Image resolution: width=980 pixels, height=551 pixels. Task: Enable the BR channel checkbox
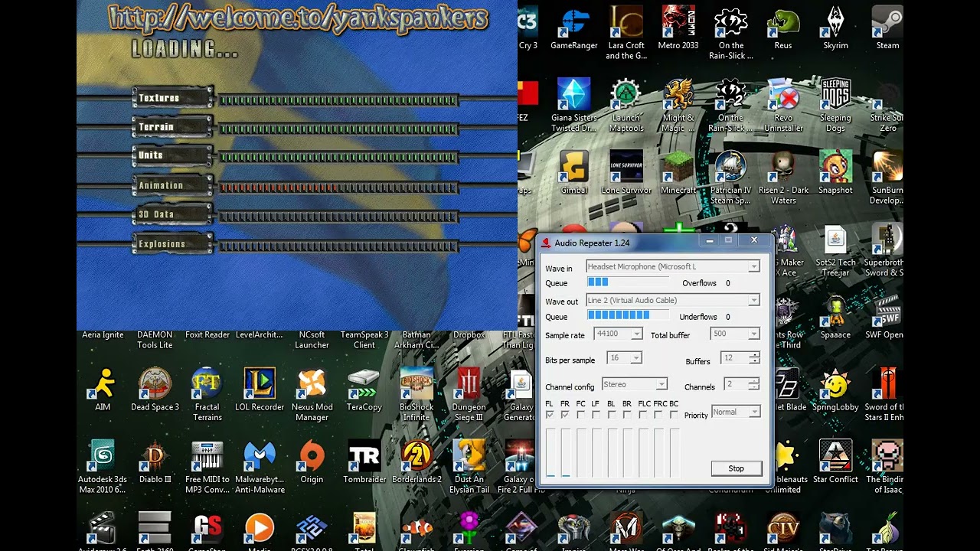627,414
